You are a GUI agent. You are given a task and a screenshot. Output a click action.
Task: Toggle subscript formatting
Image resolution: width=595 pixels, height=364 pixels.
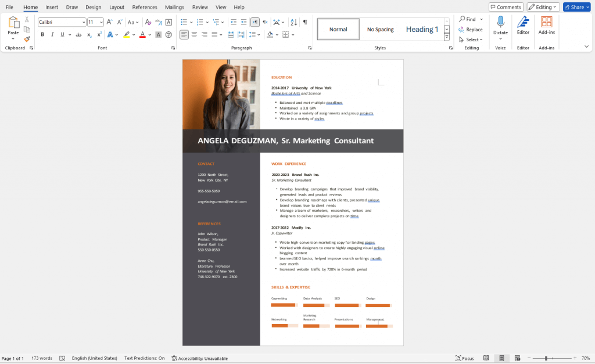click(88, 34)
